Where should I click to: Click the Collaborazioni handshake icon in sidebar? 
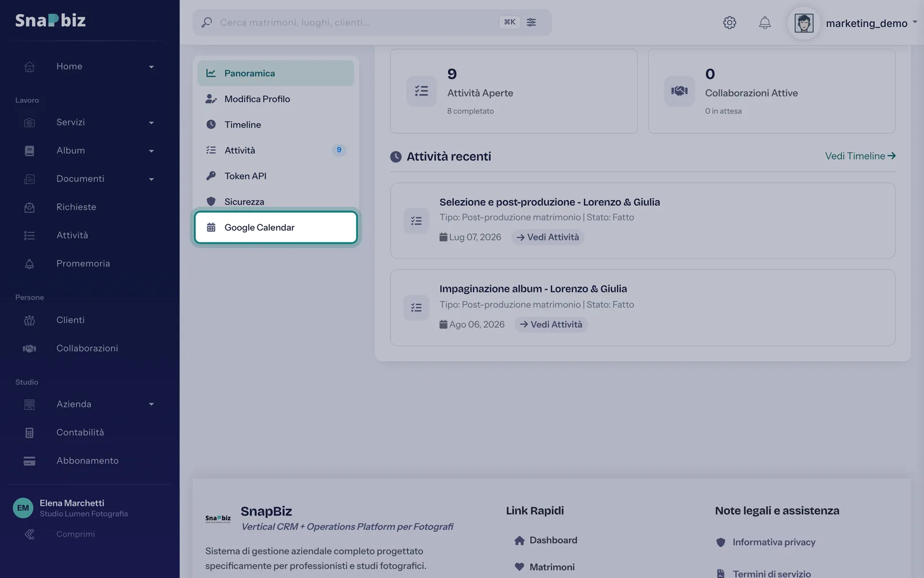click(29, 349)
